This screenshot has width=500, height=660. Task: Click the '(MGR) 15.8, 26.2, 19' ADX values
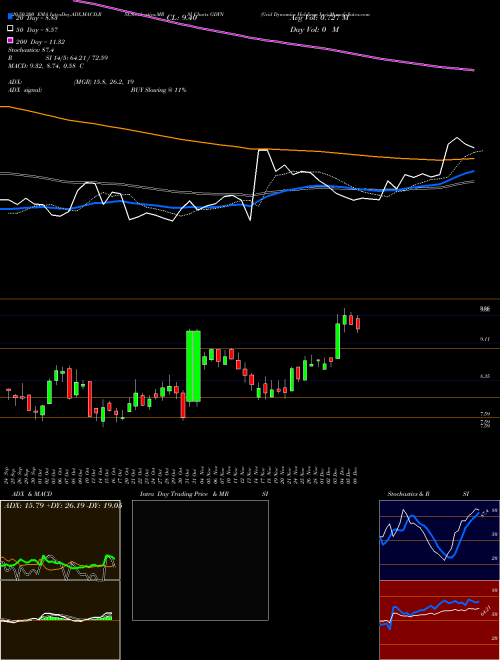[x=104, y=82]
